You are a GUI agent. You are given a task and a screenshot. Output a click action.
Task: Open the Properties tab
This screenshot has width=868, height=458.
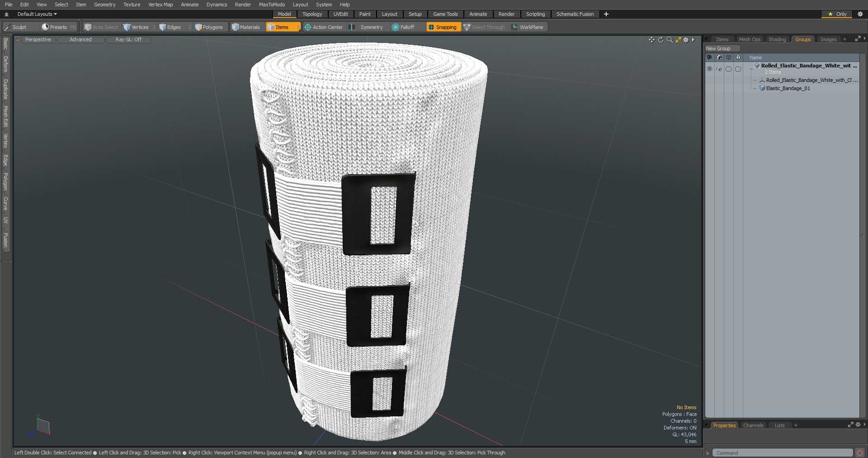pos(724,425)
